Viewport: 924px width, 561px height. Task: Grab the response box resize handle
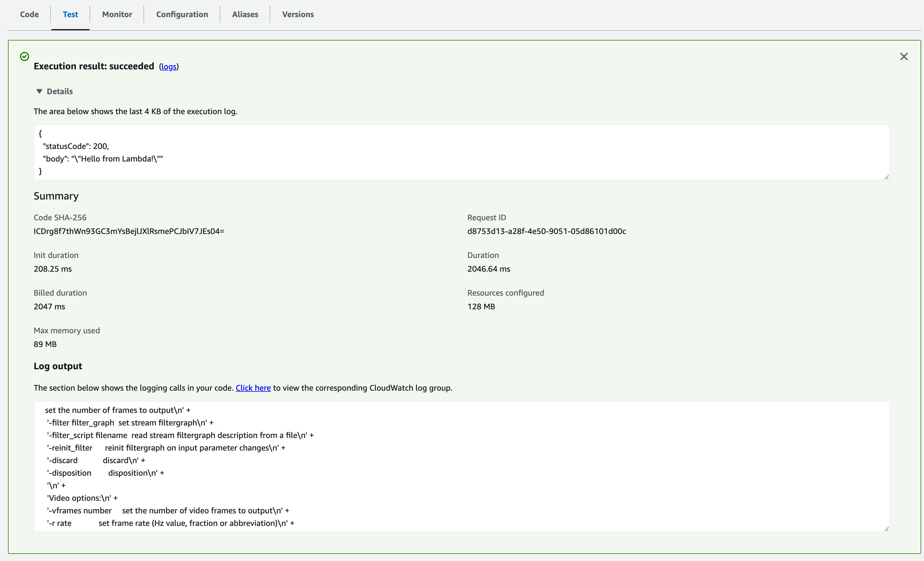tap(886, 177)
